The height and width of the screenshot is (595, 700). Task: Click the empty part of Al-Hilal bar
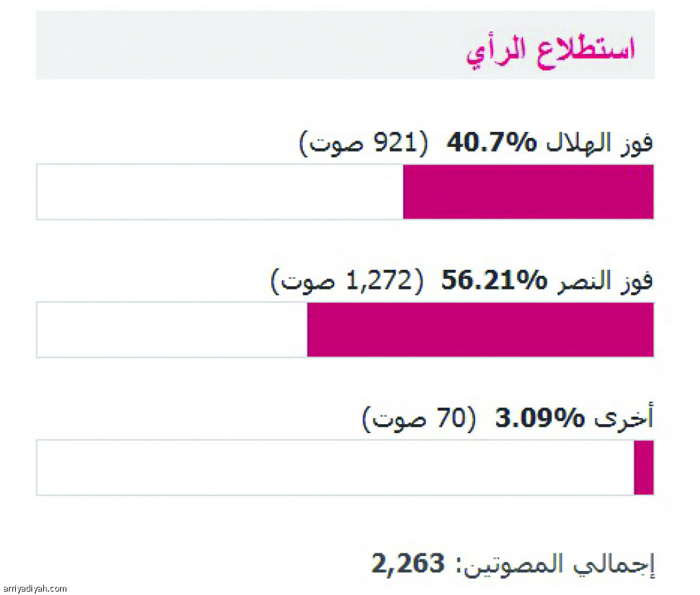220,192
